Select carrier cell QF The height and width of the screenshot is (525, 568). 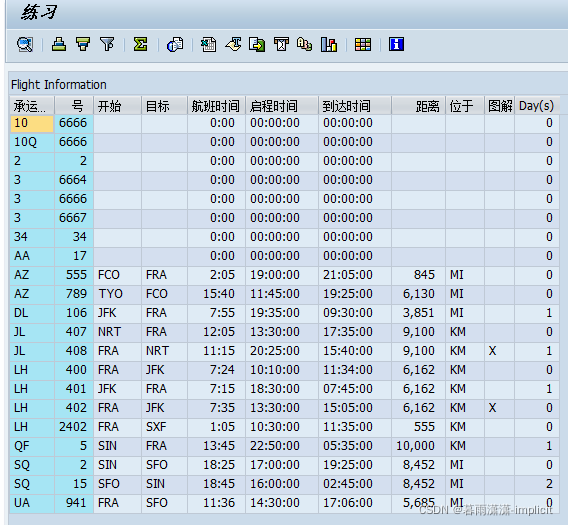(32, 446)
